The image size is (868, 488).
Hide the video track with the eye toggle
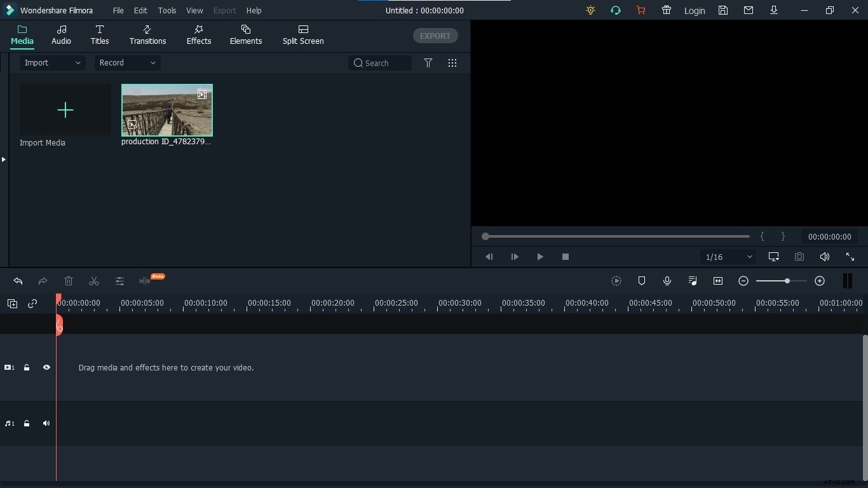tap(46, 367)
